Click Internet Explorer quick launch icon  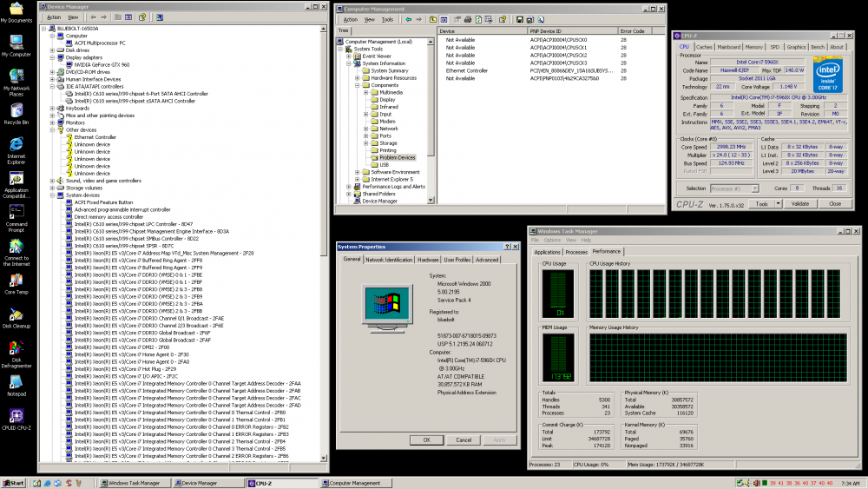47,483
